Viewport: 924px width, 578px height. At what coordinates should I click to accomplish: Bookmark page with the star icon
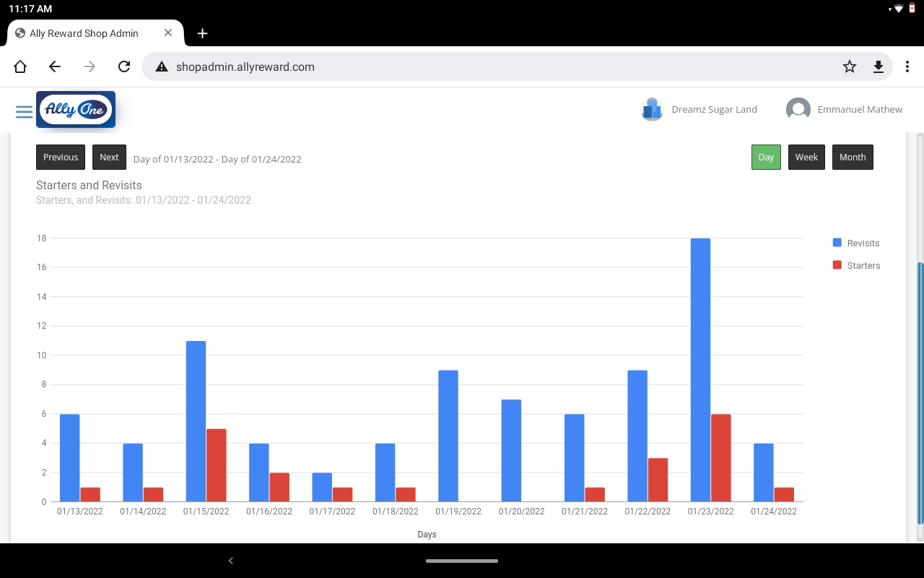tap(850, 66)
